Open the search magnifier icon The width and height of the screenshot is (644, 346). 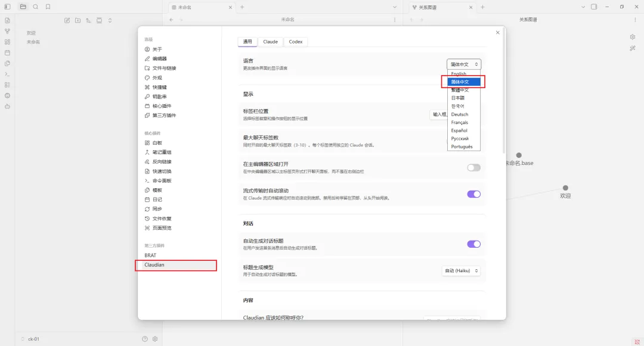36,7
